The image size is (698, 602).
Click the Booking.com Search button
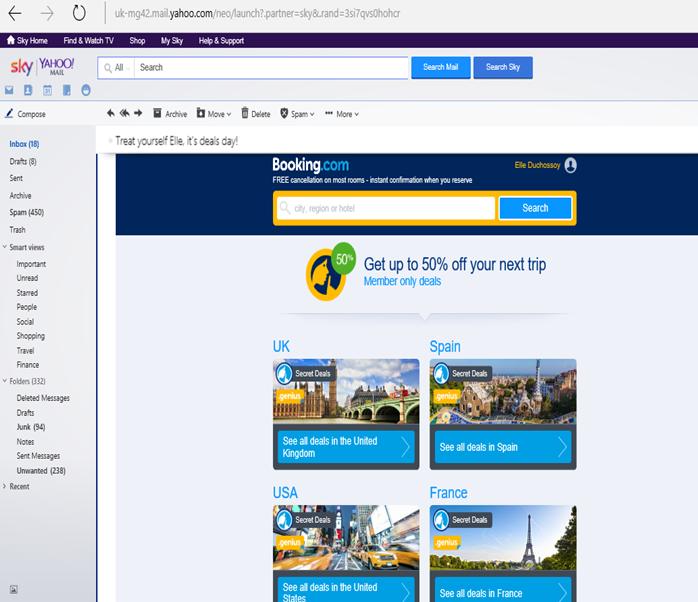pyautogui.click(x=535, y=208)
